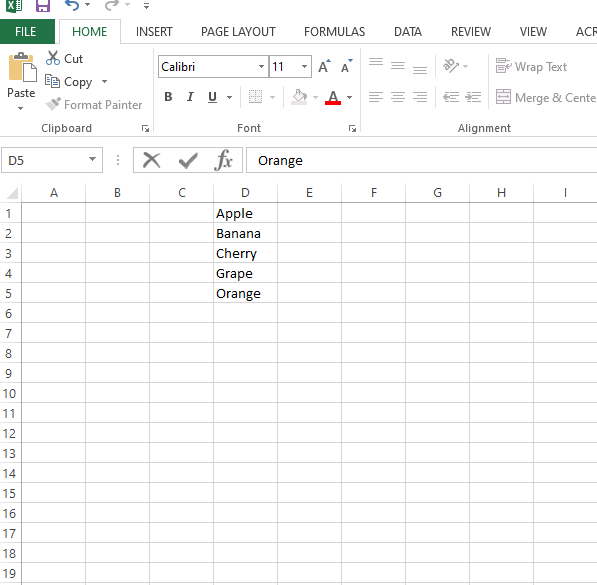Click the Undo arrow icon

tap(72, 5)
